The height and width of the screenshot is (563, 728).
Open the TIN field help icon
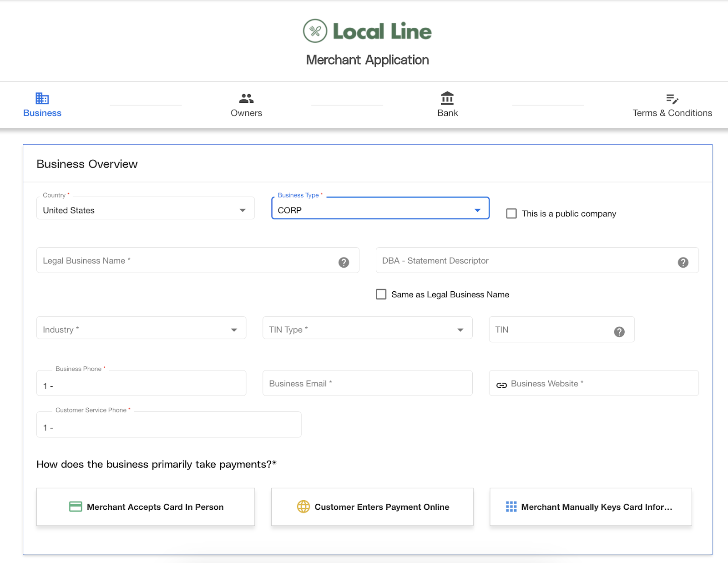point(619,332)
